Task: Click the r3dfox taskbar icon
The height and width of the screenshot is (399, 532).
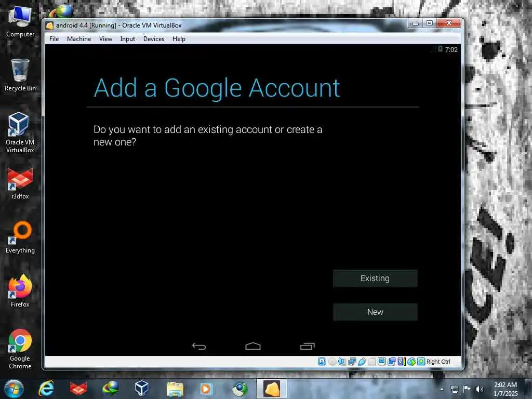Action: 78,389
